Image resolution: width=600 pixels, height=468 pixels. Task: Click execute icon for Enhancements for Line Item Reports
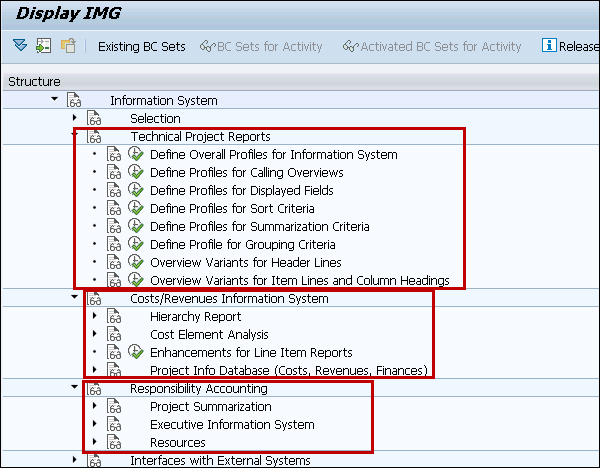(x=136, y=353)
